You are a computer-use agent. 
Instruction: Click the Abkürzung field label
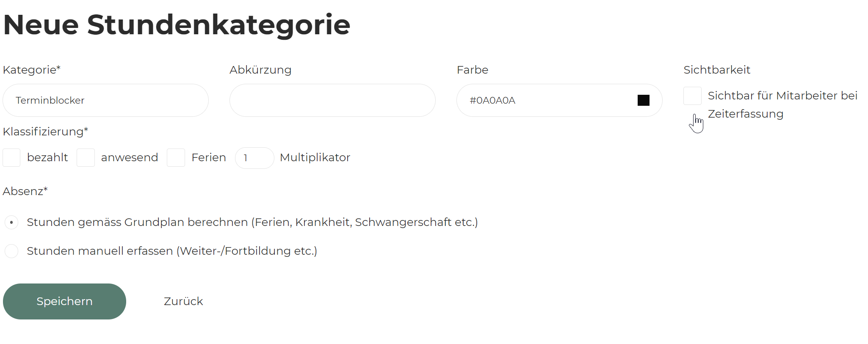pos(260,70)
